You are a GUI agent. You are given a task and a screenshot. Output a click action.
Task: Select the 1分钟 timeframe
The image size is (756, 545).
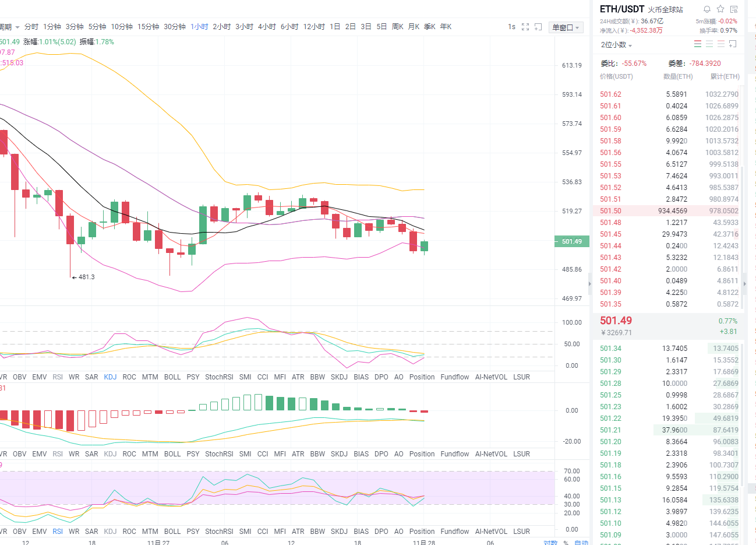52,27
